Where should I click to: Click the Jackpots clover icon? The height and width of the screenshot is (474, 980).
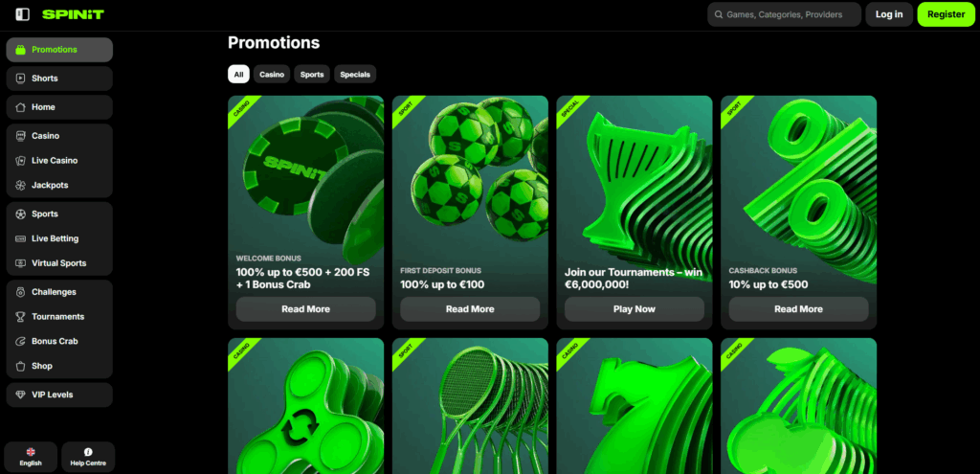click(21, 186)
